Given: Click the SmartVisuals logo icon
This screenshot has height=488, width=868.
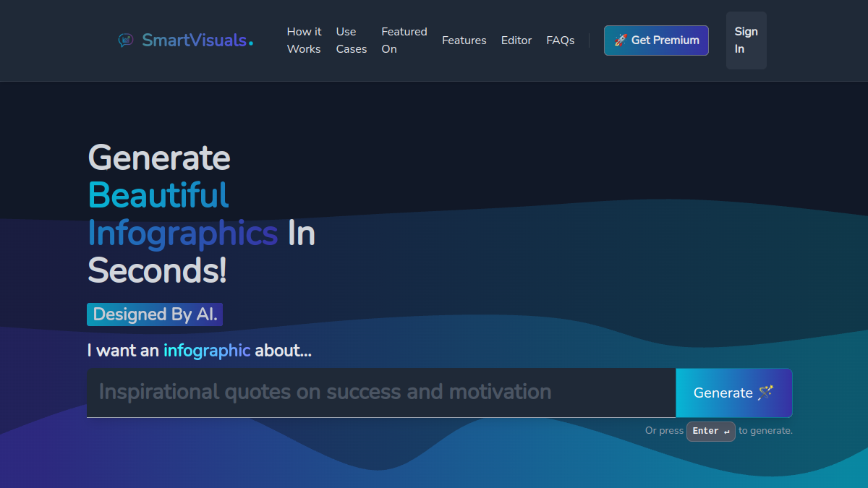Looking at the screenshot, I should pyautogui.click(x=126, y=40).
